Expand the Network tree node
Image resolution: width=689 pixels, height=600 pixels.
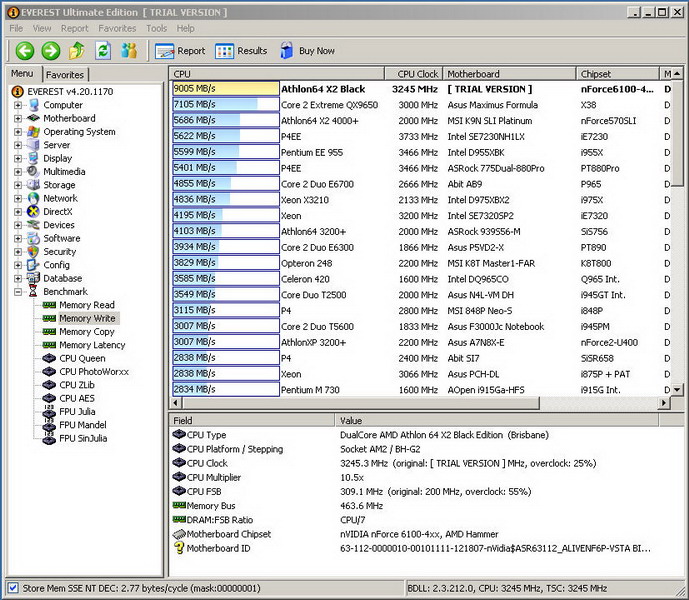click(x=18, y=198)
